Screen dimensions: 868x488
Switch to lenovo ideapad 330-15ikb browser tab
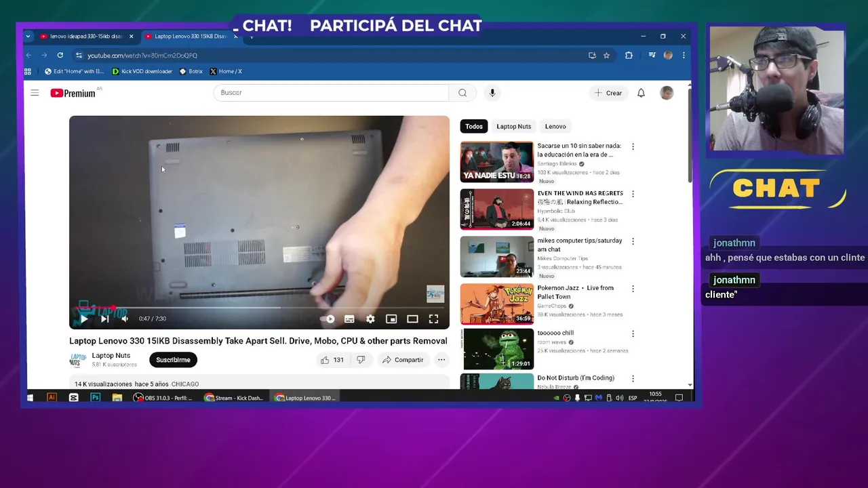coord(85,37)
